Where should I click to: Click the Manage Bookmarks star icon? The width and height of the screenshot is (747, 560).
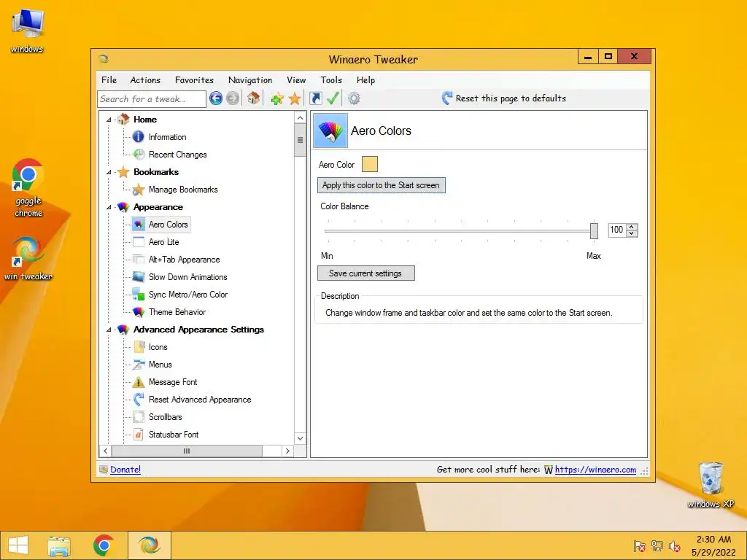tap(139, 190)
